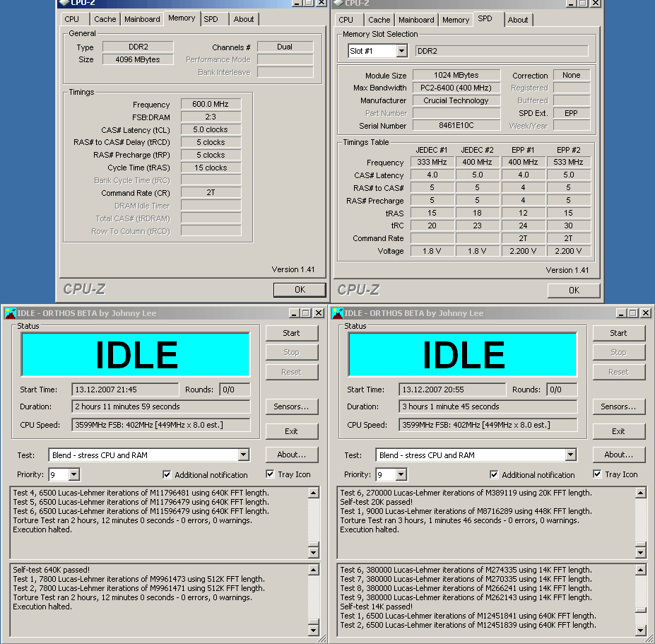This screenshot has height=644, width=655.
Task: Click the ORTHOS app icon in left window title bar
Action: tap(11, 313)
